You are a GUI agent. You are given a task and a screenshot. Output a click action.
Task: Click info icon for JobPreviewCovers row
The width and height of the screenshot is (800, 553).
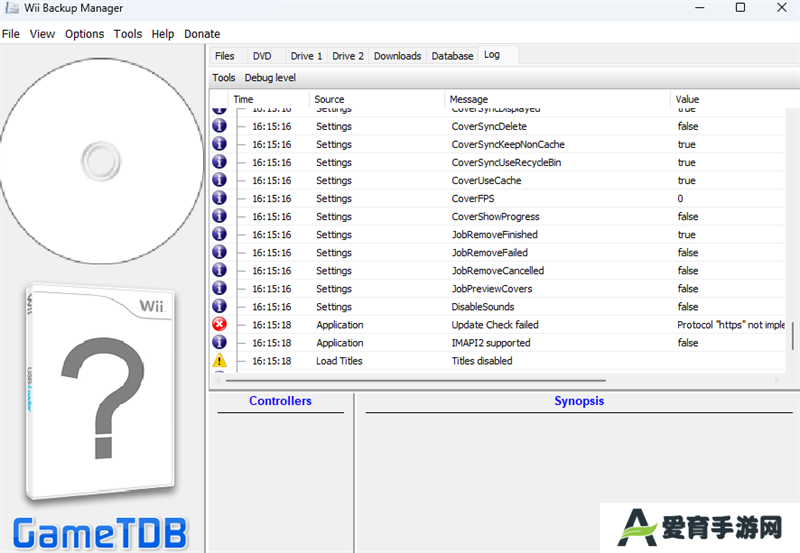(x=219, y=288)
